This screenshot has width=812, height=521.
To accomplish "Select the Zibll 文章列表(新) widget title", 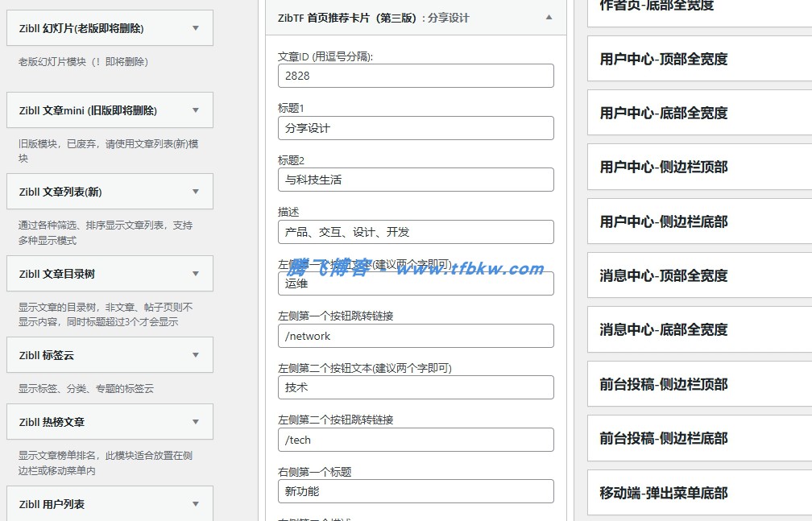I will [x=60, y=192].
